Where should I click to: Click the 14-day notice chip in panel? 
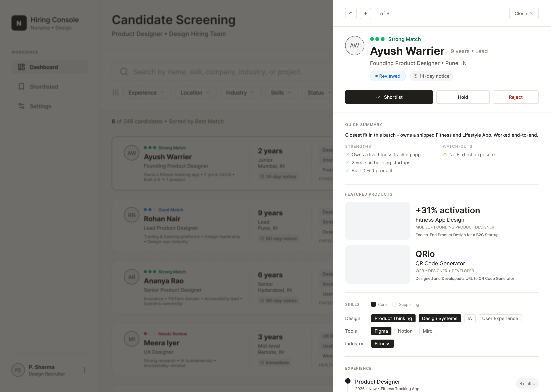click(431, 76)
